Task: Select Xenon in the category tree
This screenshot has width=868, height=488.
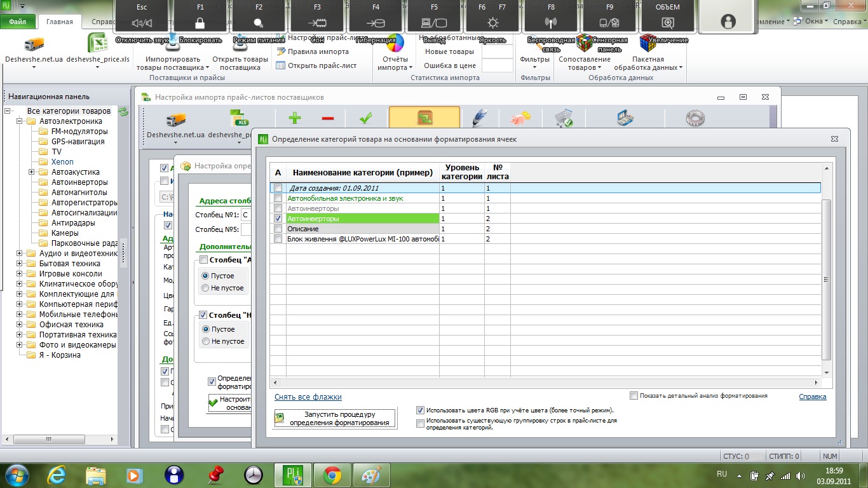Action: (x=62, y=162)
